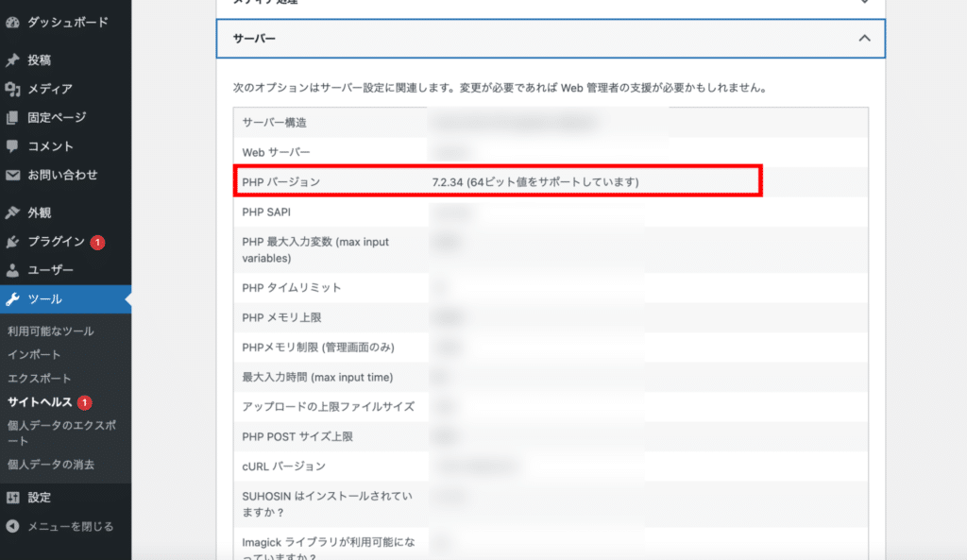Select the 外観 (Appearance) icon
Image resolution: width=967 pixels, height=560 pixels.
(12, 212)
